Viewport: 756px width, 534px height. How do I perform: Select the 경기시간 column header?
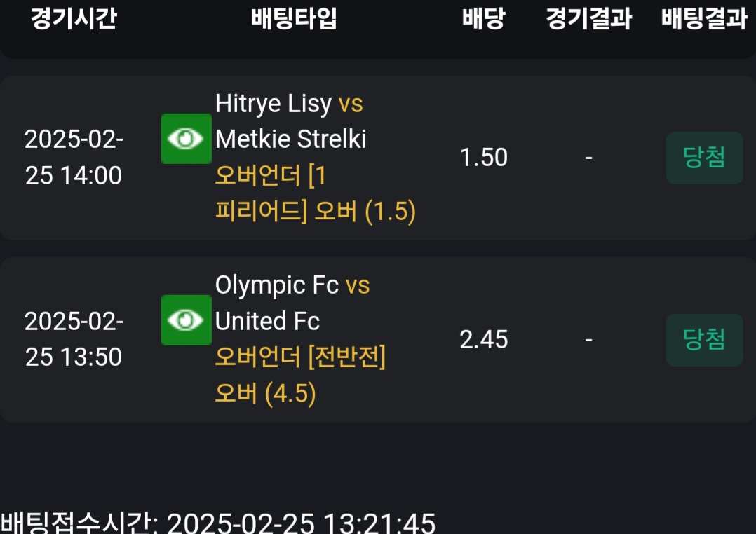74,19
